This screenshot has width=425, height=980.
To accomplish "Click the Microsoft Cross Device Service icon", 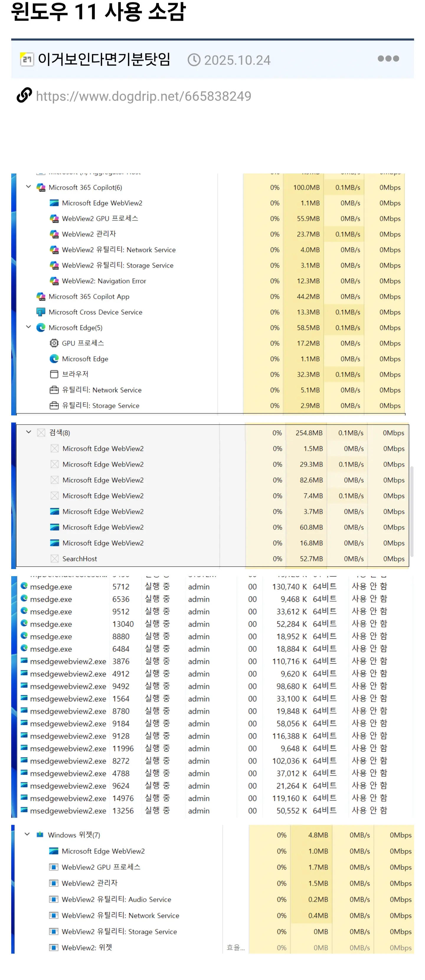I will click(x=41, y=312).
